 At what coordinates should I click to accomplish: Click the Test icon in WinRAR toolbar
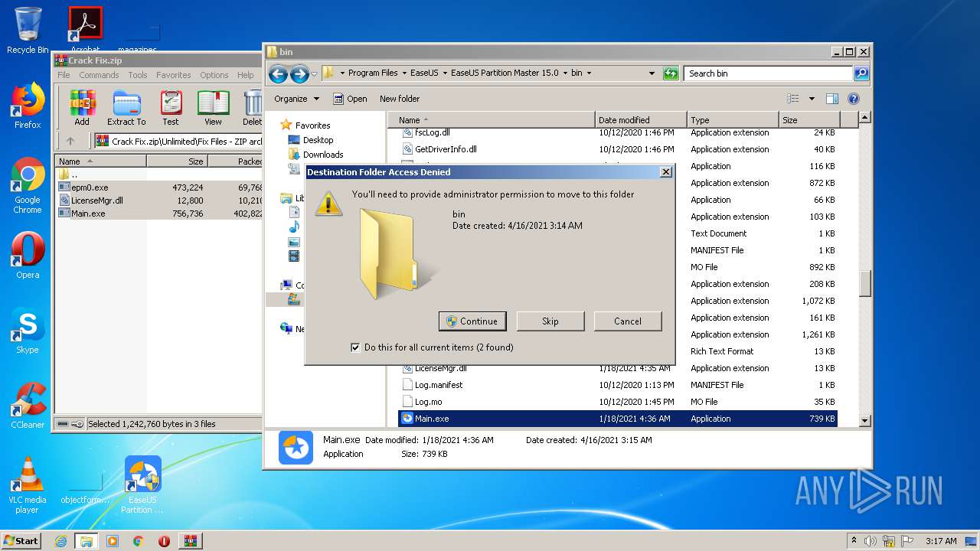[171, 108]
